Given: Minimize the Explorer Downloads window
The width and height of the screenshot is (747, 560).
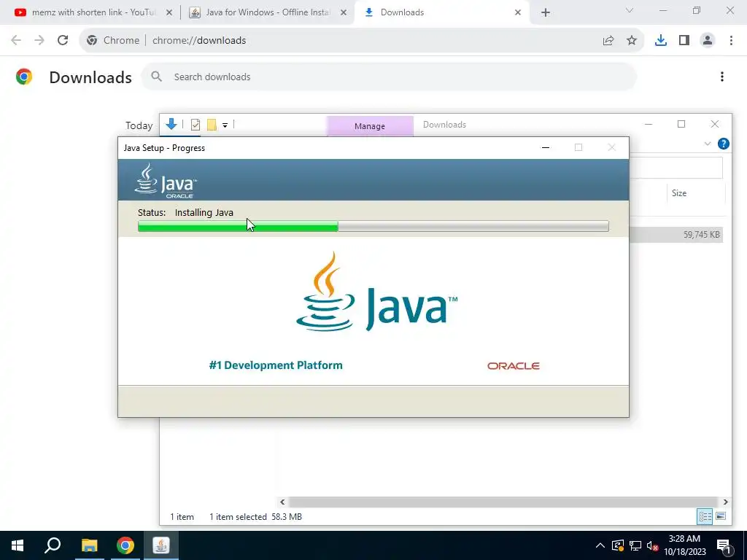Looking at the screenshot, I should 649,124.
